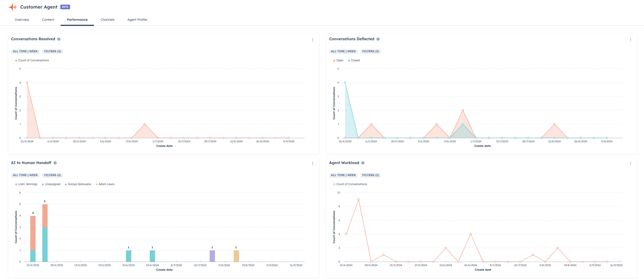Open the Agent Profile tab

(x=137, y=20)
